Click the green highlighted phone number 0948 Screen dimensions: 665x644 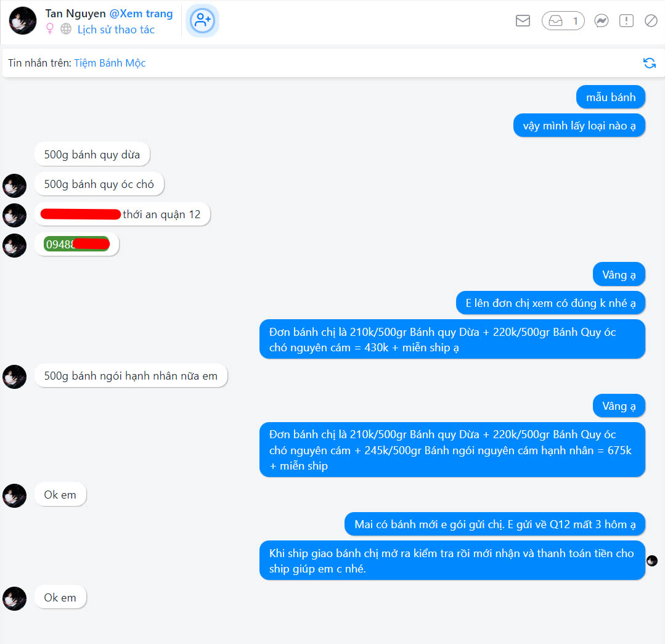[x=77, y=244]
